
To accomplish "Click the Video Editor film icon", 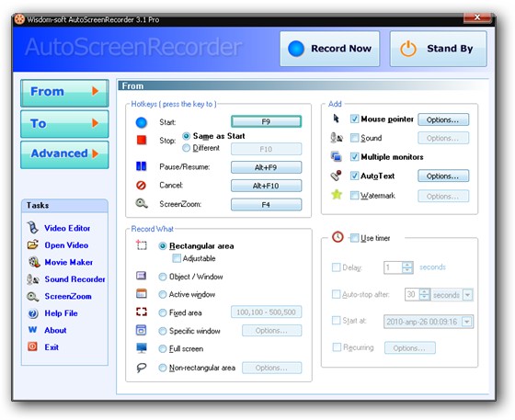I will pyautogui.click(x=33, y=227).
